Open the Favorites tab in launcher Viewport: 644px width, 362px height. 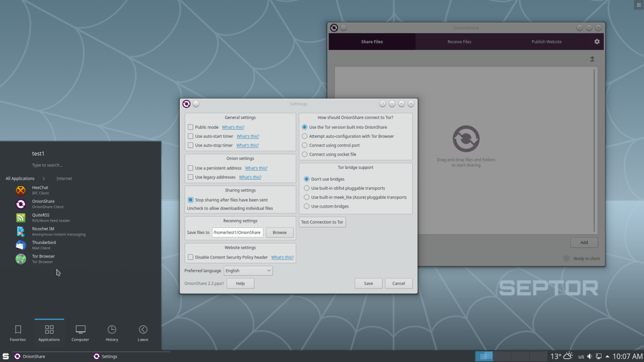click(x=18, y=333)
